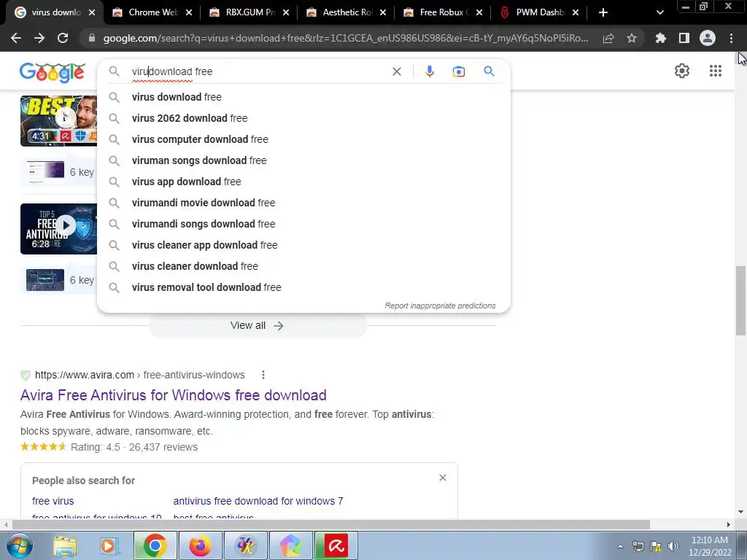The image size is (747, 560).
Task: Choose suggestion virus 2062 download free
Action: 303,118
